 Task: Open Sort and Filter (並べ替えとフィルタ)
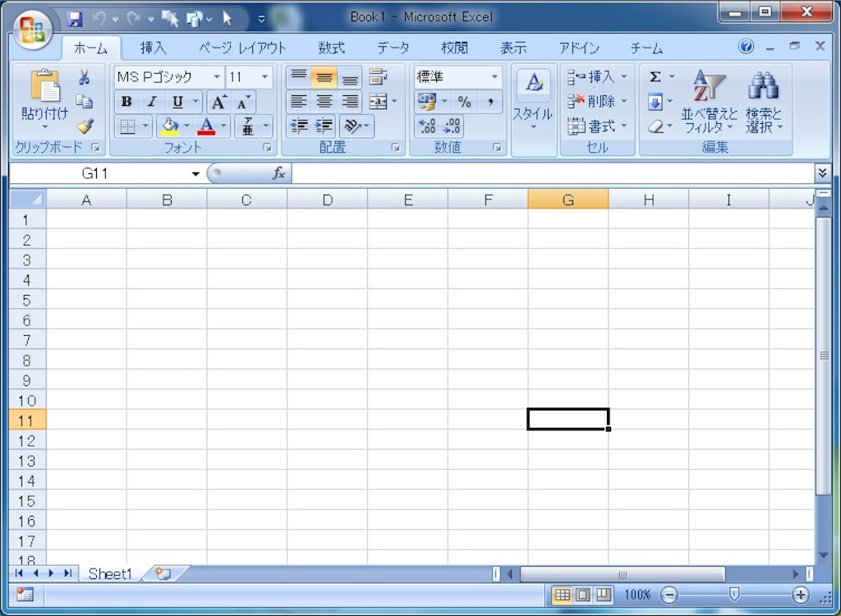tap(709, 101)
